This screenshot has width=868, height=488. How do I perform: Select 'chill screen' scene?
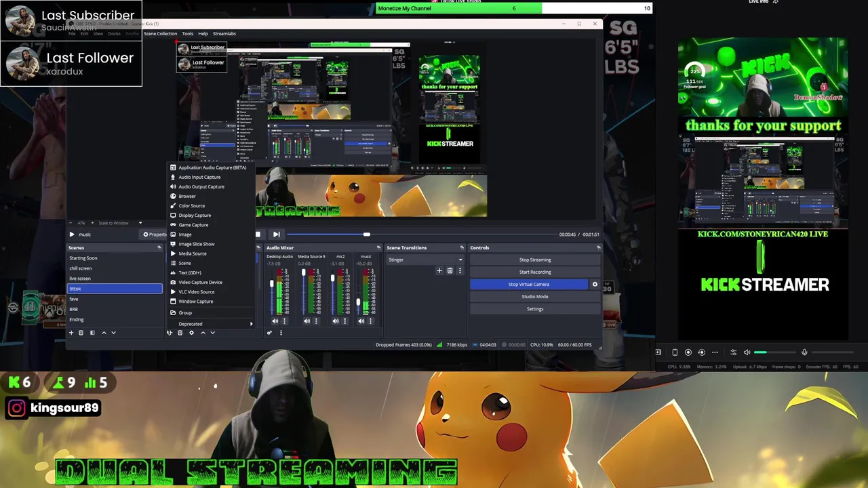115,268
